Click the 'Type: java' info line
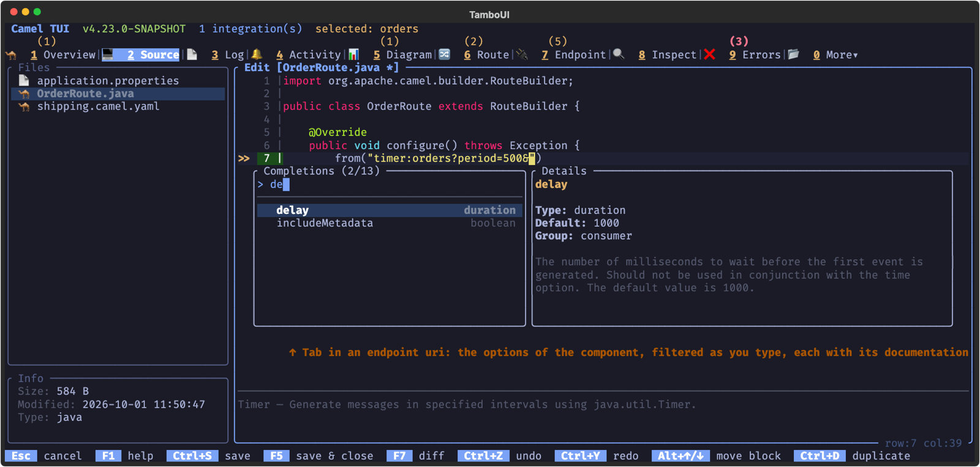The height and width of the screenshot is (467, 980). coord(50,417)
